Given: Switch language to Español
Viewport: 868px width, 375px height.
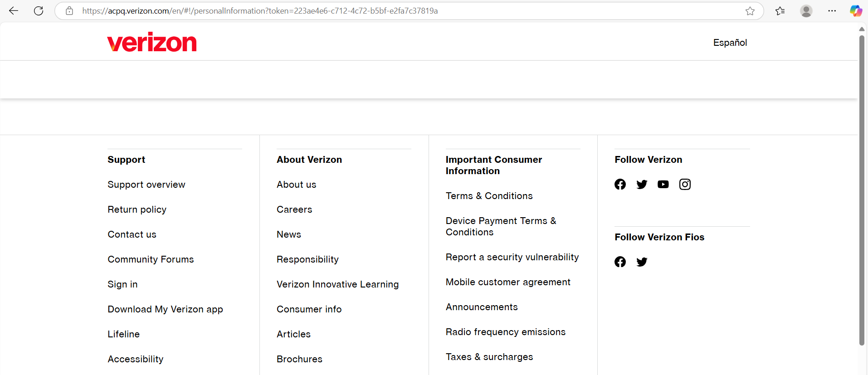Looking at the screenshot, I should (730, 43).
